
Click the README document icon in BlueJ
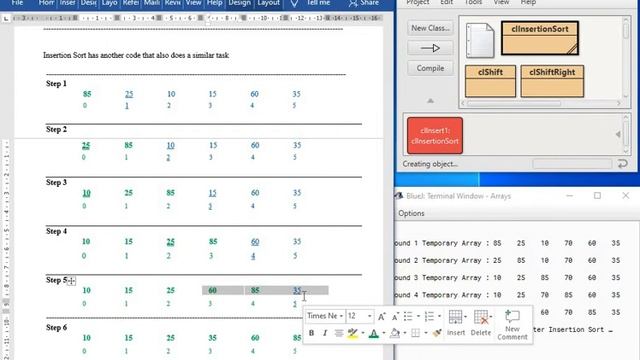tap(480, 40)
